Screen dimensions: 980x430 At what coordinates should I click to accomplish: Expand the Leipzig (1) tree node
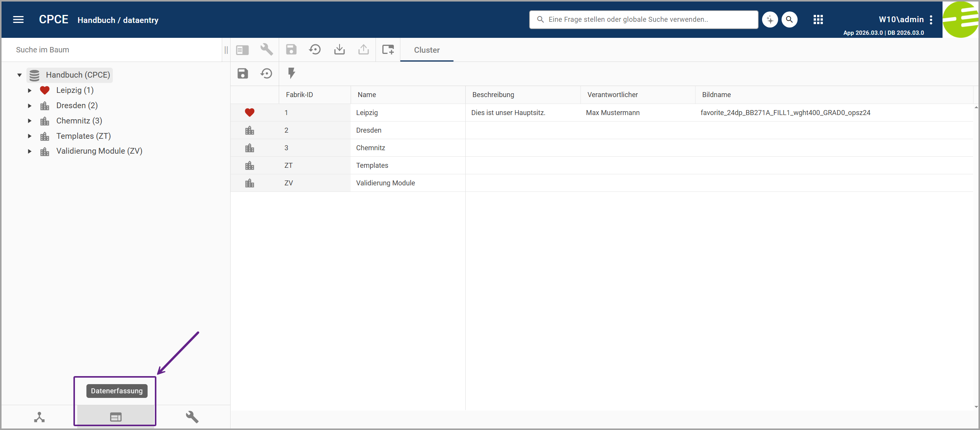pos(29,91)
